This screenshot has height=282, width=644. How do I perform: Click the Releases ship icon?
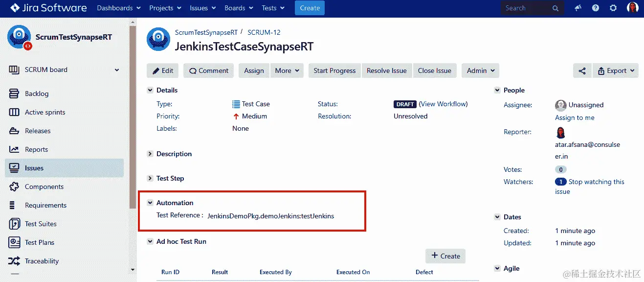click(14, 131)
